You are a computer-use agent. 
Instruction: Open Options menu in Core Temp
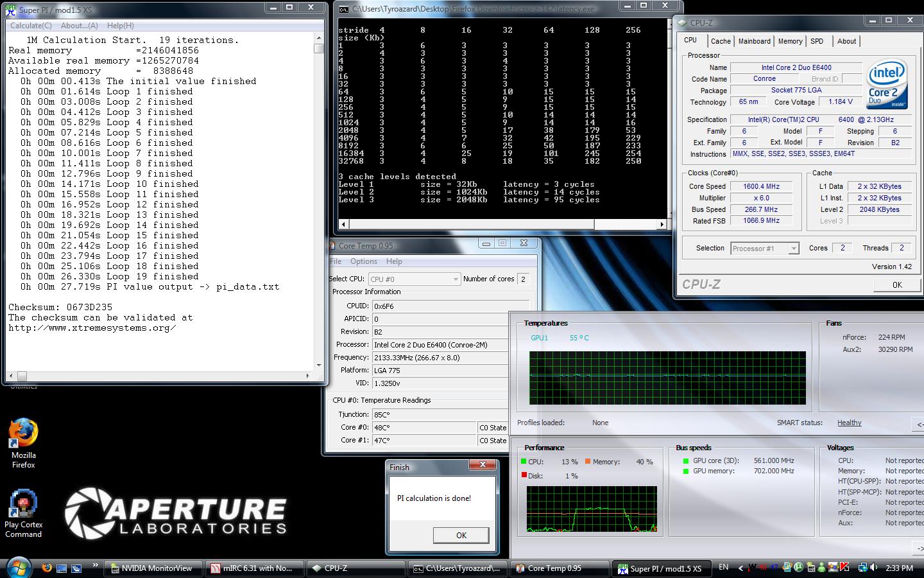click(363, 261)
